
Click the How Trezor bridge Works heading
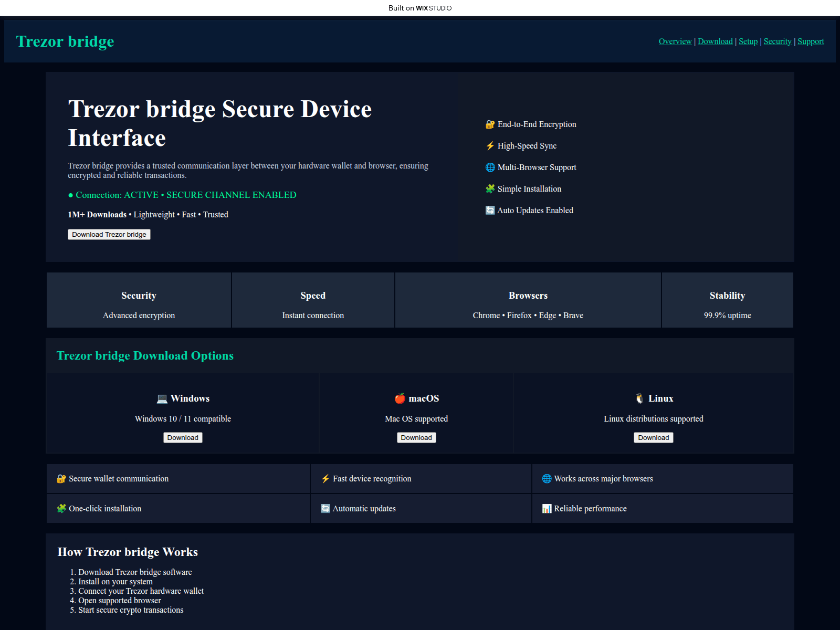(x=128, y=552)
